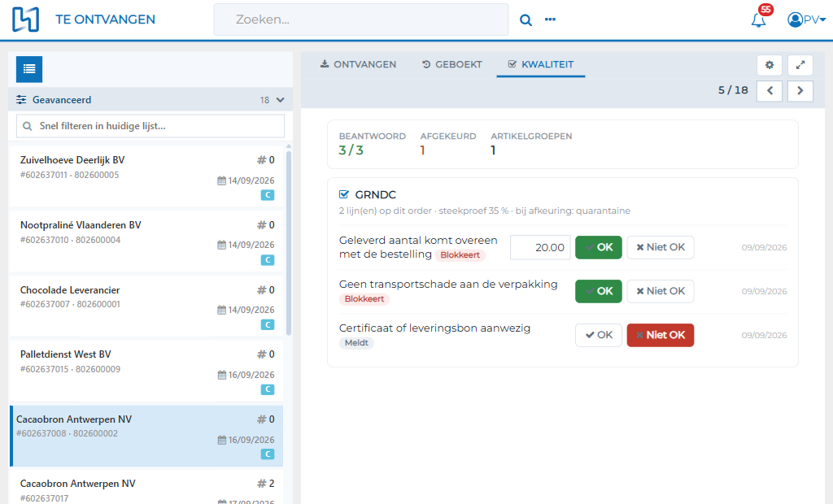Select the Zuivelhoeve Deerlijk BV order

pyautogui.click(x=146, y=176)
